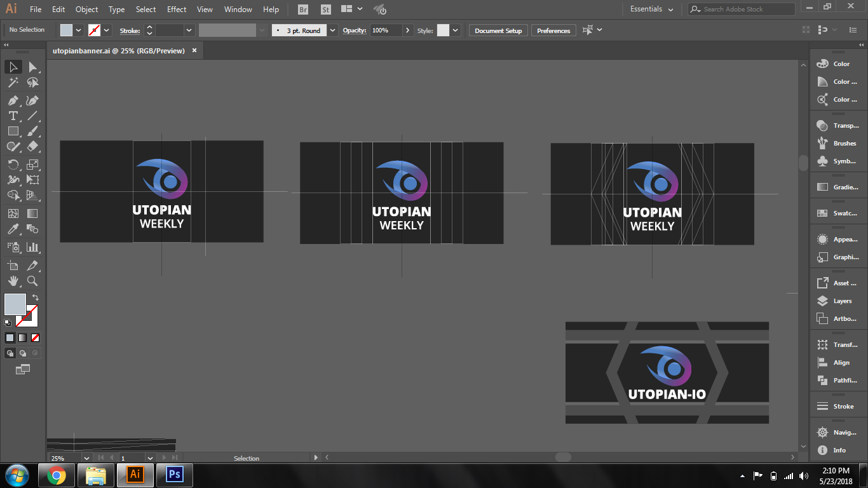Select the Lasso tool
The width and height of the screenshot is (868, 488).
click(x=33, y=83)
